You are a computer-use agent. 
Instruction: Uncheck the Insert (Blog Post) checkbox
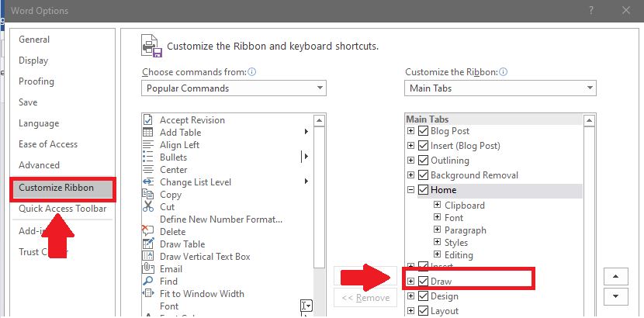pyautogui.click(x=423, y=146)
